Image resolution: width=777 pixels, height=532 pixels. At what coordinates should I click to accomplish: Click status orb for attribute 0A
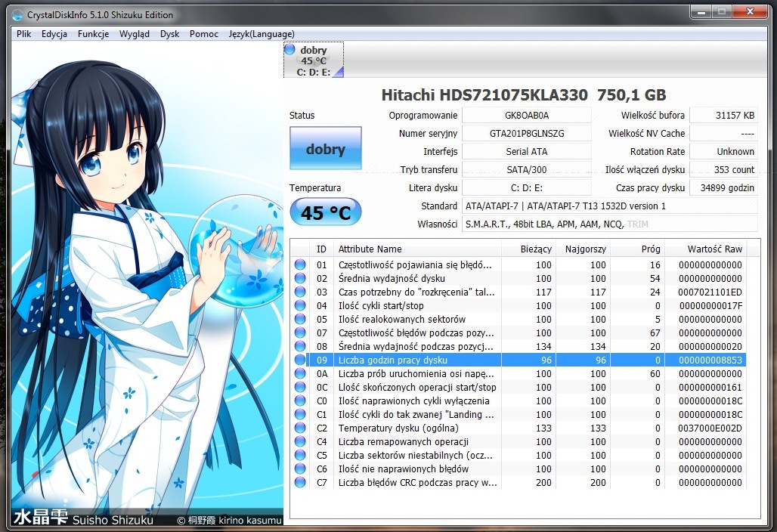point(300,373)
